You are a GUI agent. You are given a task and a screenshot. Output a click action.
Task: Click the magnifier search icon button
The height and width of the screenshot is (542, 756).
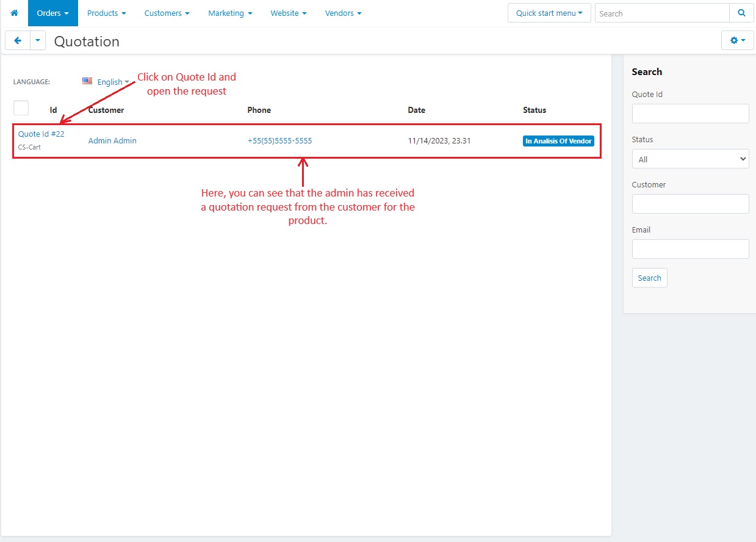tap(741, 13)
